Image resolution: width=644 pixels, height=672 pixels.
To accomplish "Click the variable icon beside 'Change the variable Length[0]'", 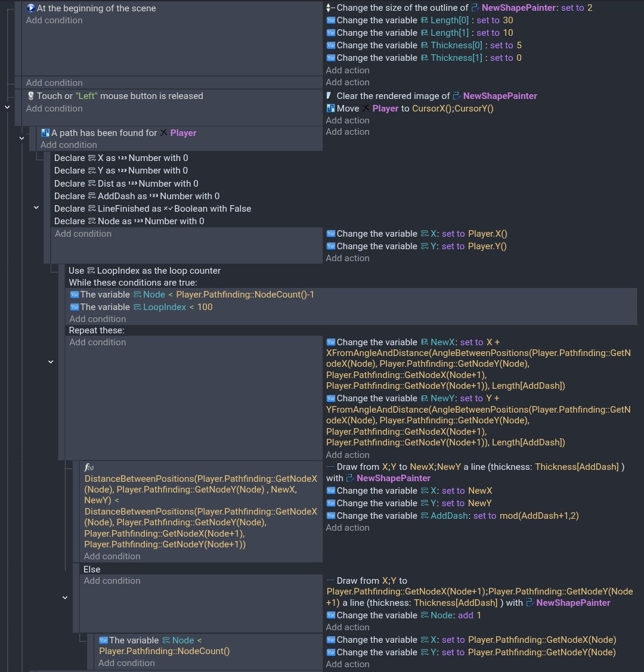I will point(331,20).
